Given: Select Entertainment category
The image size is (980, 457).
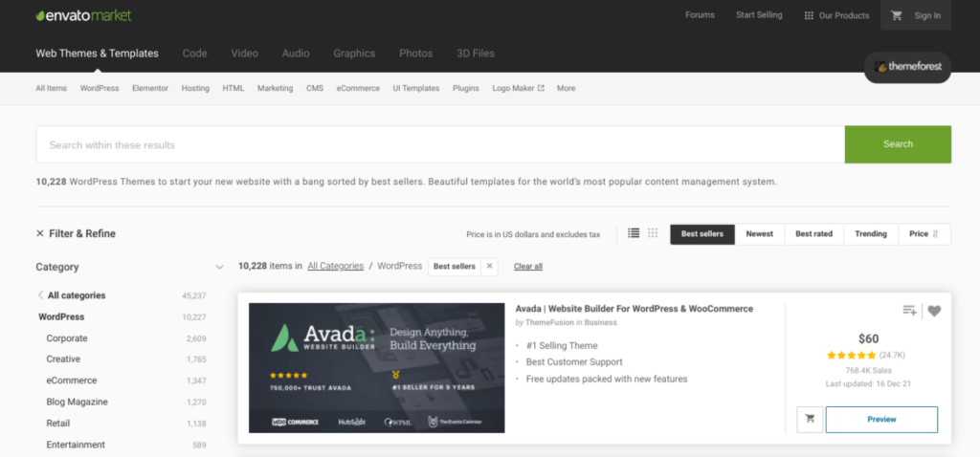Looking at the screenshot, I should [x=76, y=445].
